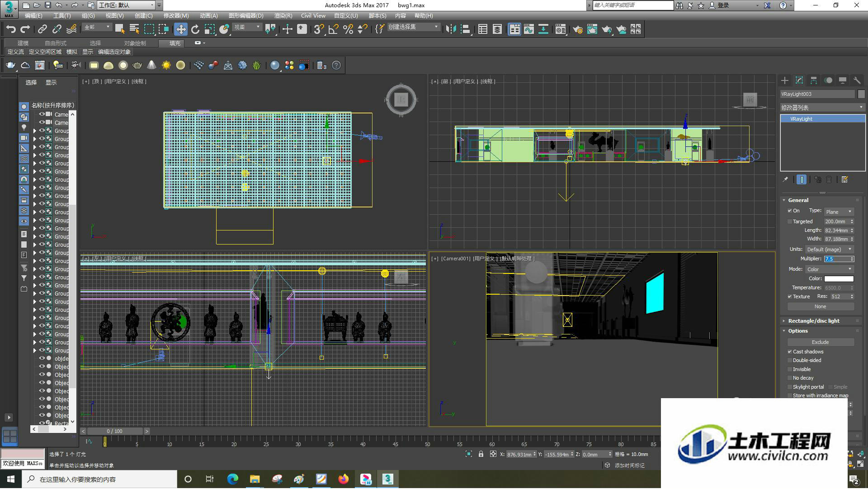
Task: Activate the Select and Rotate tool
Action: click(195, 29)
